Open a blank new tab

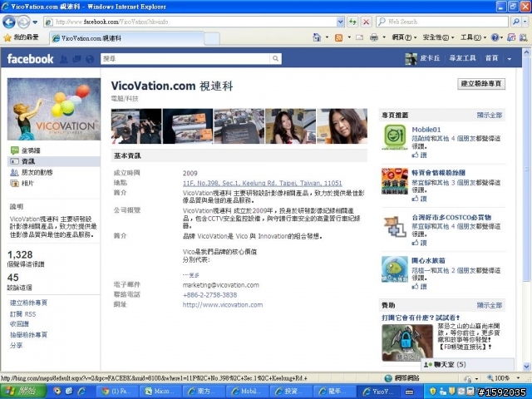pos(212,38)
